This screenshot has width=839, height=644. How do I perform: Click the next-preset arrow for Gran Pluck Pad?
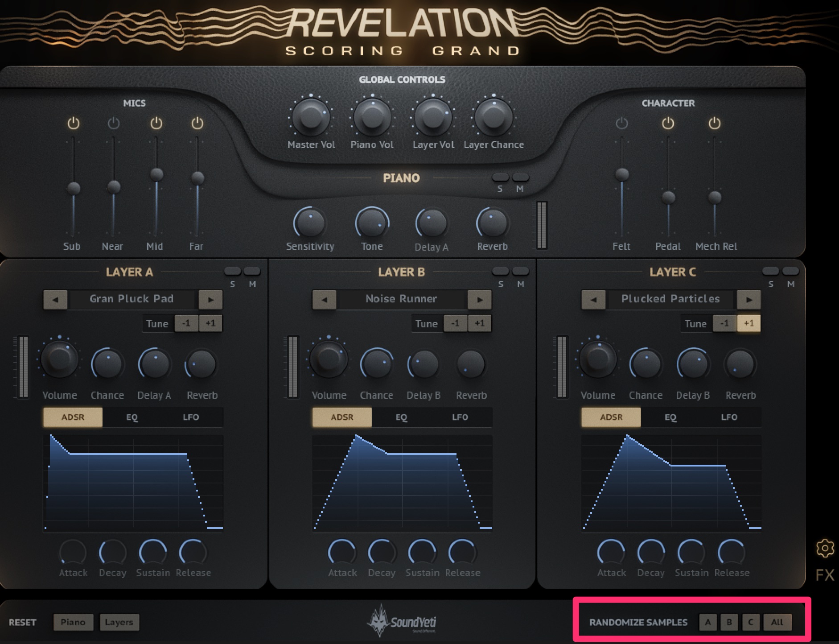point(210,299)
